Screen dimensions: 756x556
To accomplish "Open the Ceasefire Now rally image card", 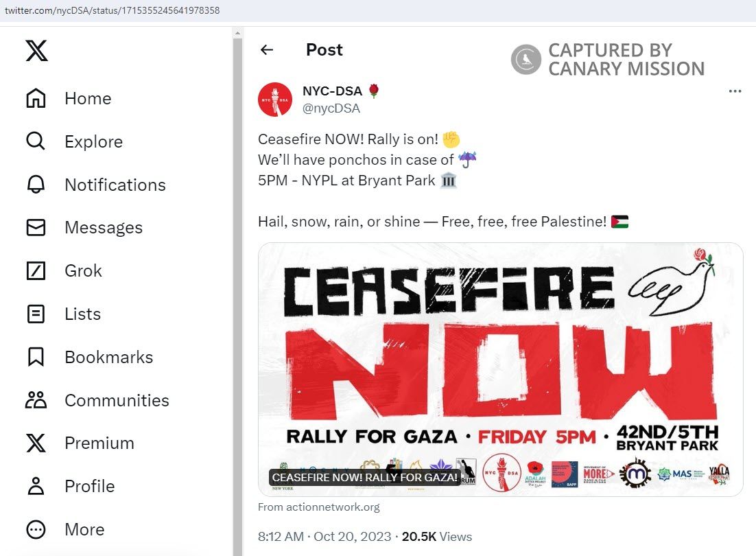I will pyautogui.click(x=500, y=369).
